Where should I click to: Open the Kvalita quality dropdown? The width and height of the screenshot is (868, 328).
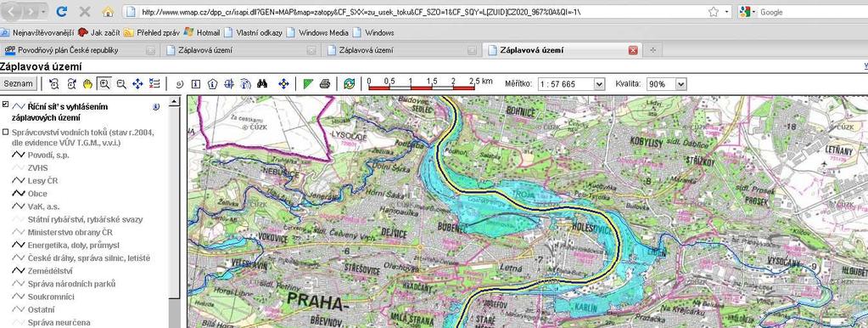tap(667, 84)
